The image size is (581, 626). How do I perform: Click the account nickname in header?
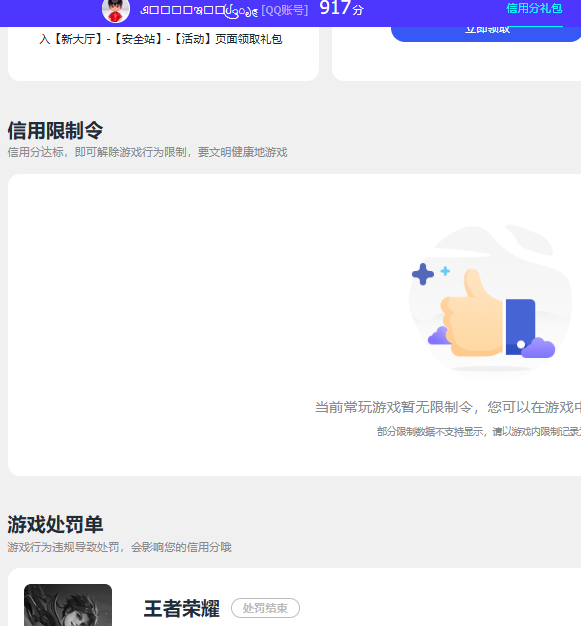199,11
